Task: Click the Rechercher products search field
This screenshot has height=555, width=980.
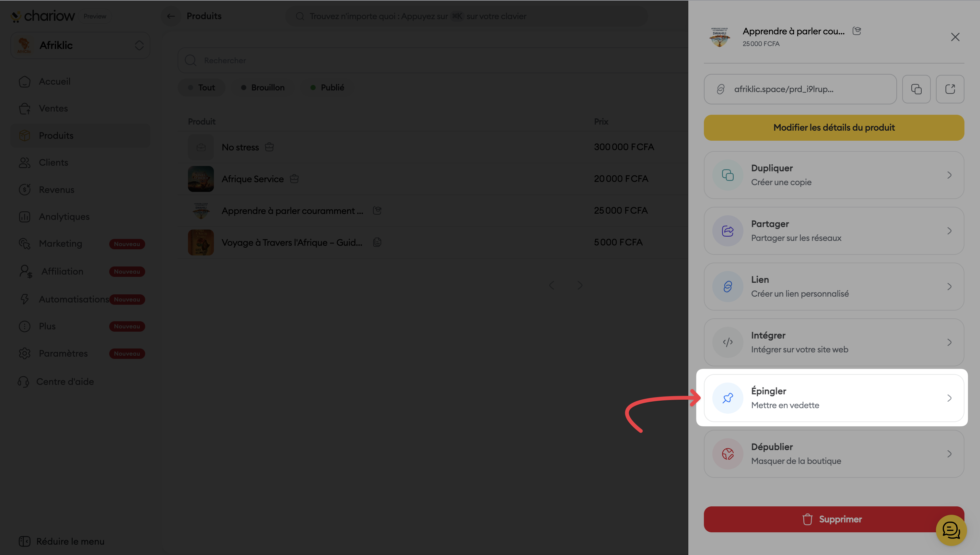Action: click(x=419, y=60)
